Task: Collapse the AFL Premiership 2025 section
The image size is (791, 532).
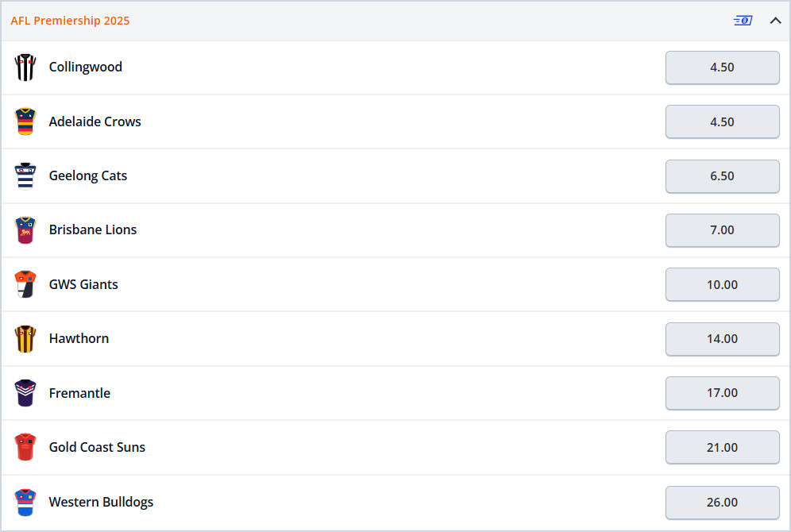Action: (x=775, y=21)
